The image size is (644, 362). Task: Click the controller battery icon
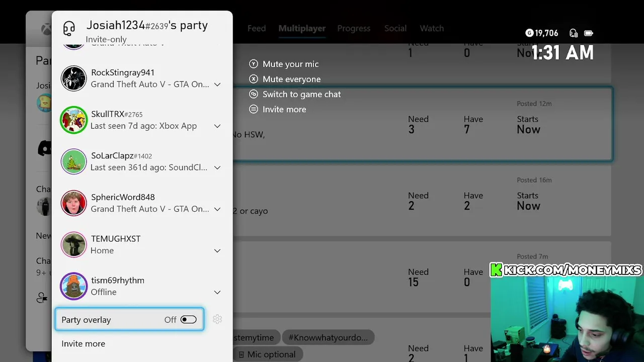tap(589, 33)
